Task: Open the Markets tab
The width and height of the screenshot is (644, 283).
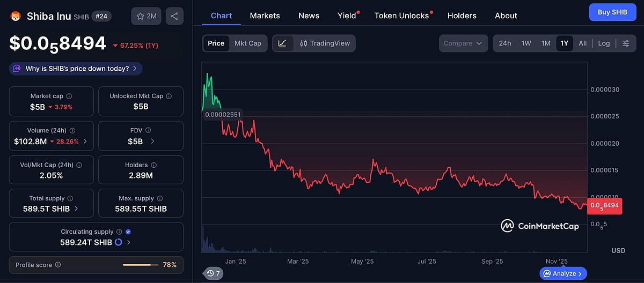Action: pyautogui.click(x=265, y=16)
